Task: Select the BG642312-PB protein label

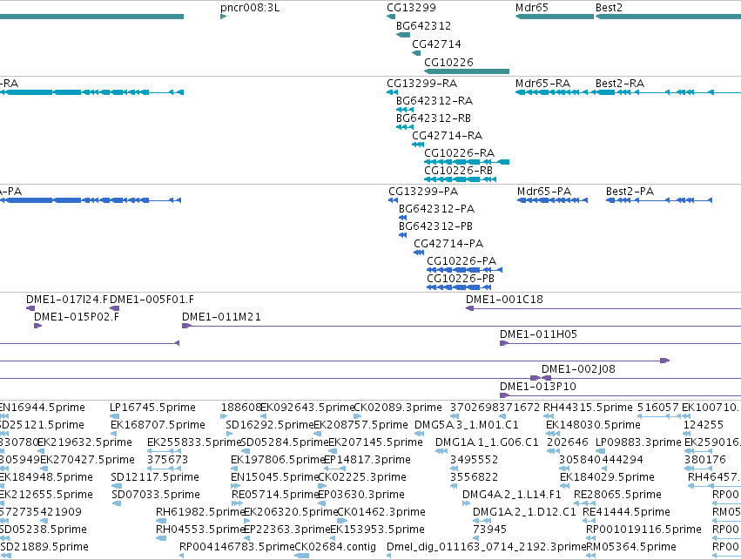Action: click(x=435, y=226)
